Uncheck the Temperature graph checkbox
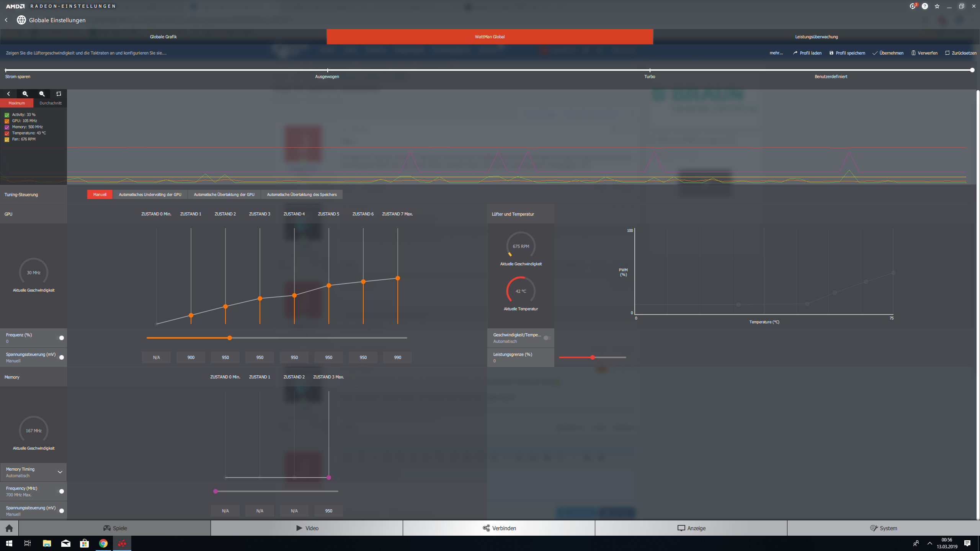The height and width of the screenshot is (551, 980). pos(7,133)
